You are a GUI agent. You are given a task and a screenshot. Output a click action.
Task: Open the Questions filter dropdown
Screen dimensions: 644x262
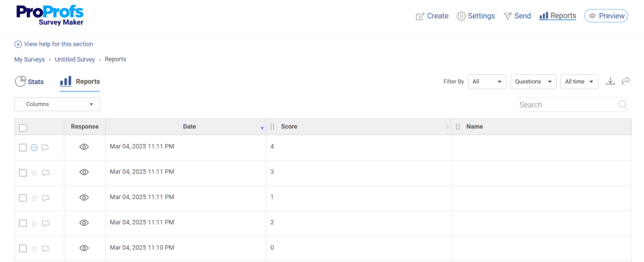533,82
